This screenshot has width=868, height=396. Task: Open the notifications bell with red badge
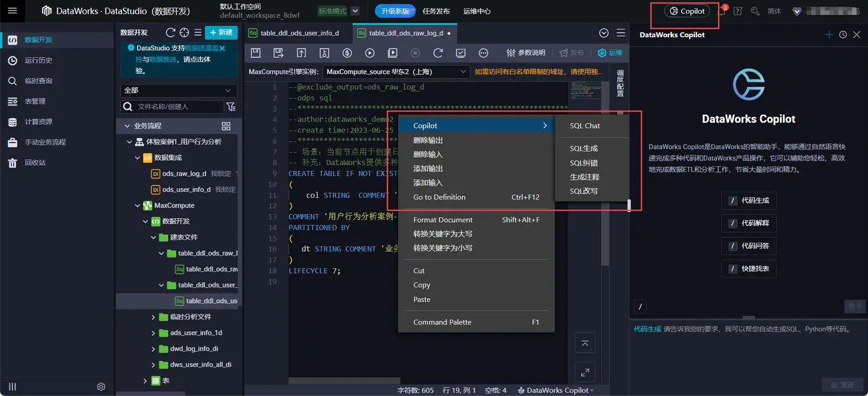pyautogui.click(x=722, y=11)
